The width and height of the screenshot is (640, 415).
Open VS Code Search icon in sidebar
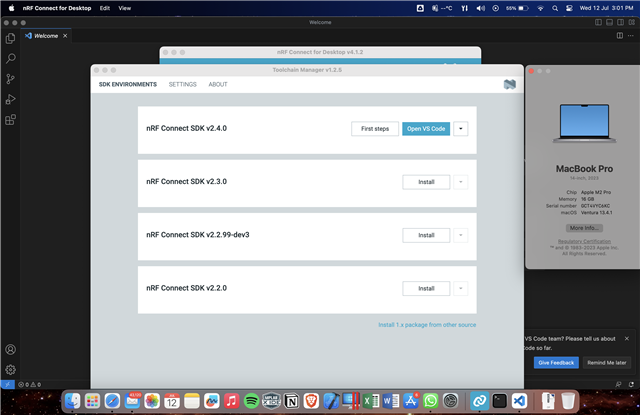(x=11, y=58)
